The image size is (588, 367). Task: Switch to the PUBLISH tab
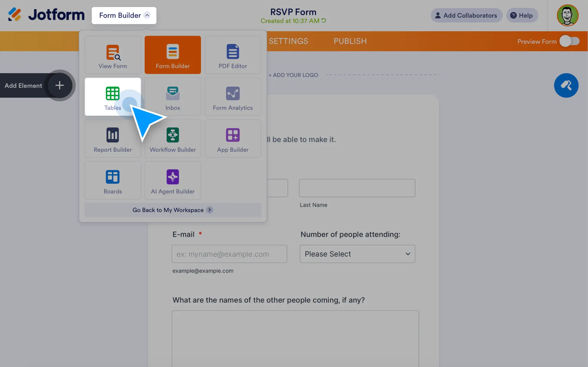point(350,41)
